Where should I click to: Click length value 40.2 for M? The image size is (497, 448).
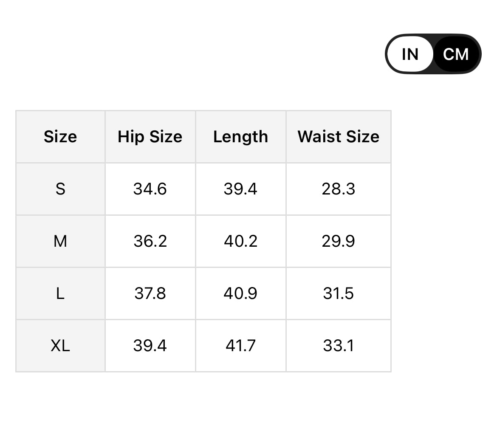coord(240,241)
